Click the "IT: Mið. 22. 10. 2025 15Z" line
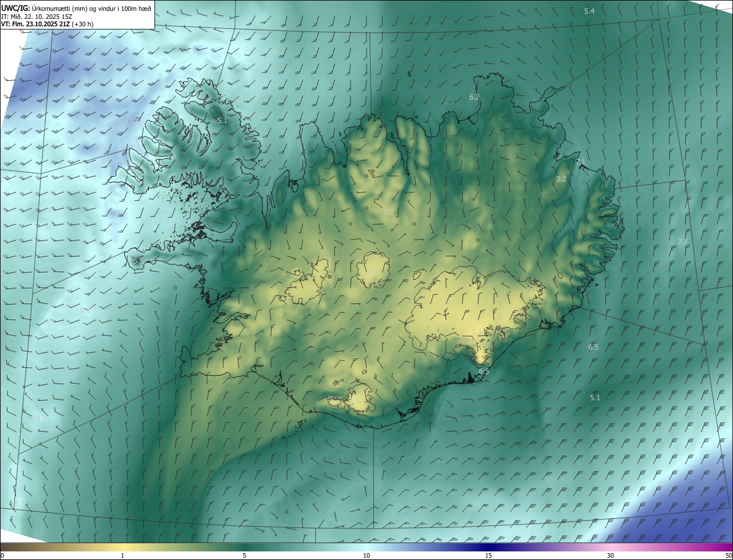The height and width of the screenshot is (560, 733). (x=38, y=16)
